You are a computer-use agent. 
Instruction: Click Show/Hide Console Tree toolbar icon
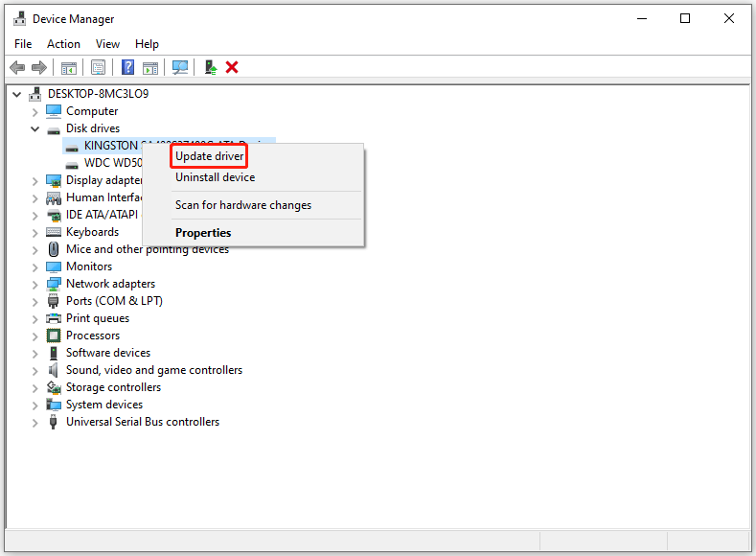click(69, 67)
